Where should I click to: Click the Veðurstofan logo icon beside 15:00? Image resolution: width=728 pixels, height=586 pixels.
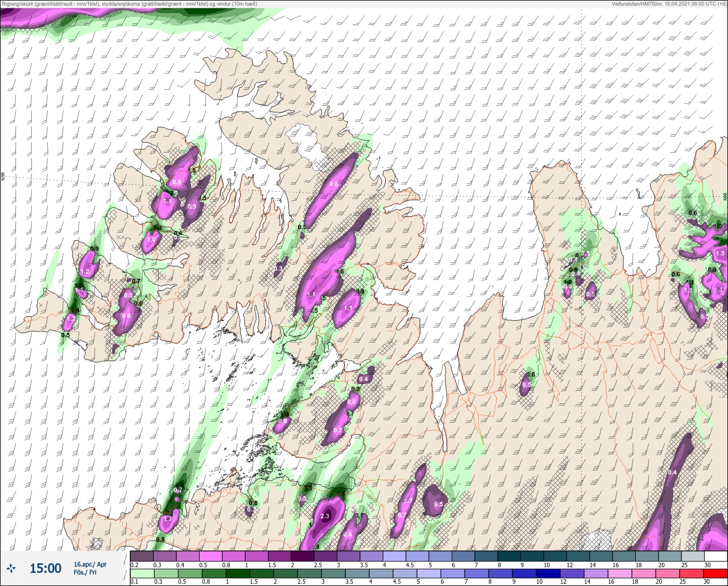click(x=11, y=568)
